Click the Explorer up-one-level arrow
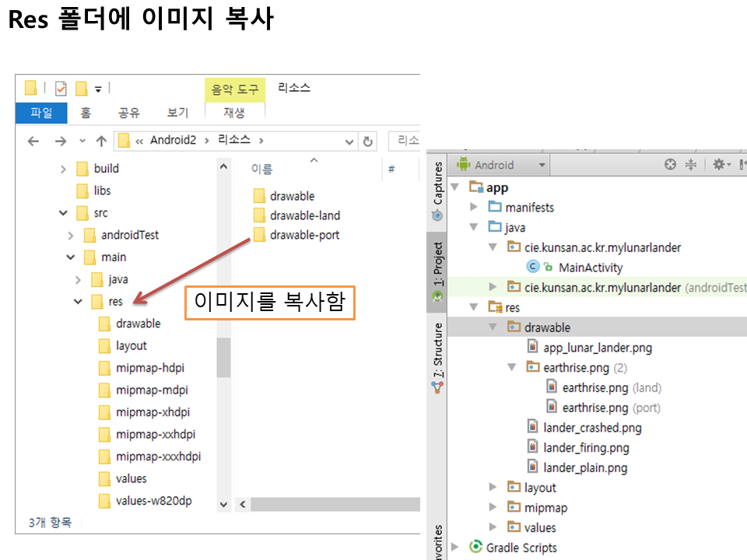 101,141
